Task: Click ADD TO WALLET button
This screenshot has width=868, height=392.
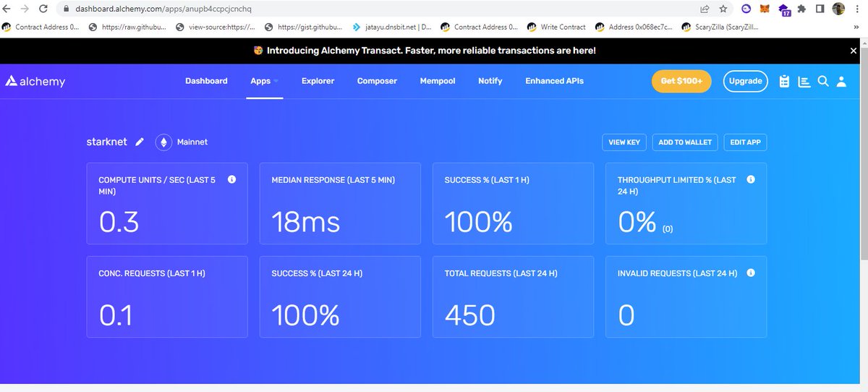Action: coord(685,142)
